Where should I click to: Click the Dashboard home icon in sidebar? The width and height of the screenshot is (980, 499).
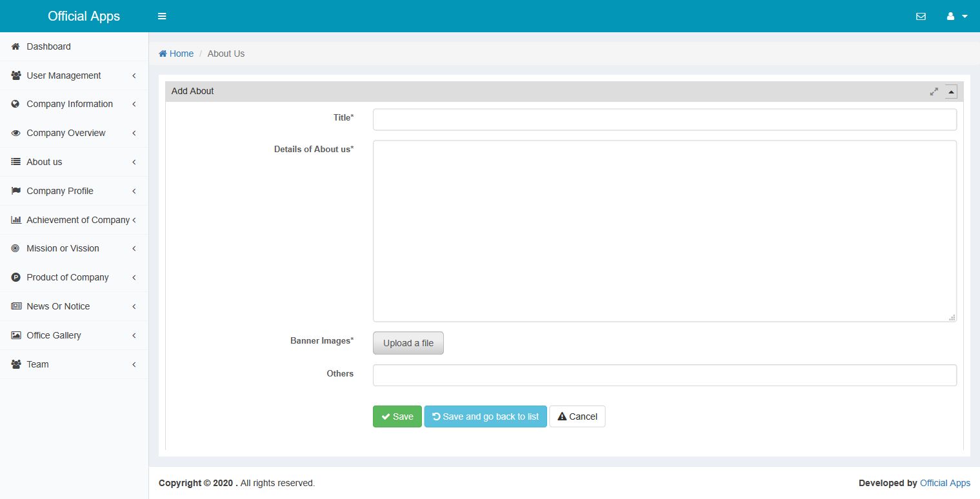[x=16, y=46]
